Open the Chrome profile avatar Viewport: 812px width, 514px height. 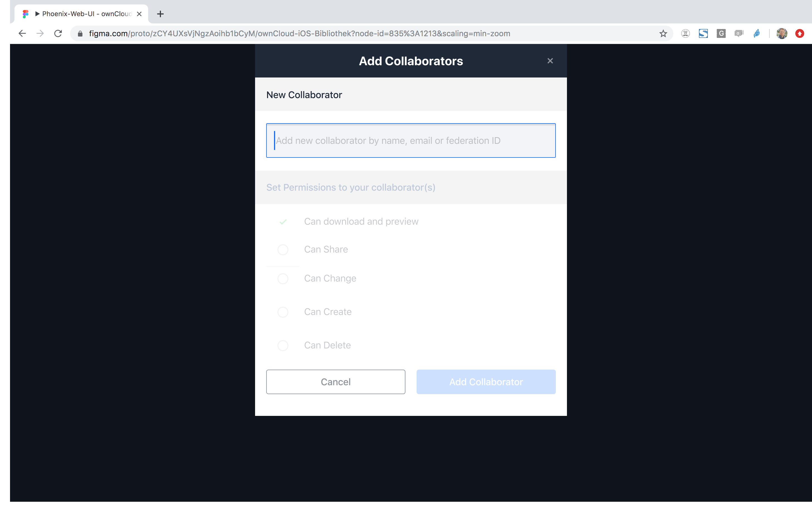point(782,33)
